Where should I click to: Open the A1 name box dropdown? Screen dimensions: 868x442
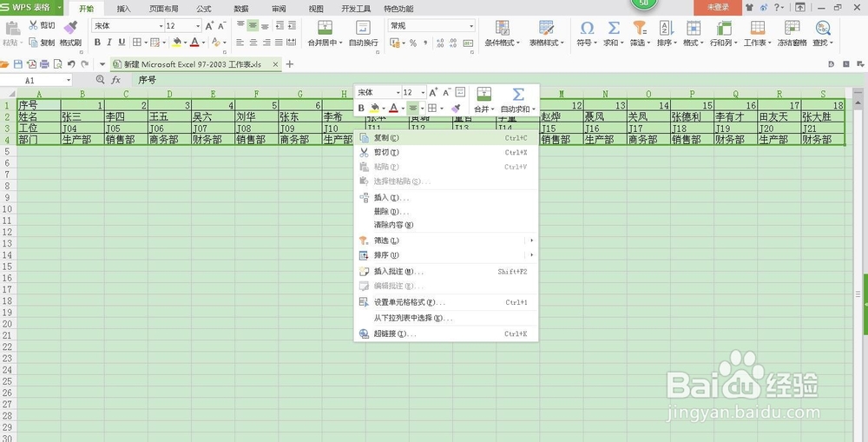click(69, 80)
